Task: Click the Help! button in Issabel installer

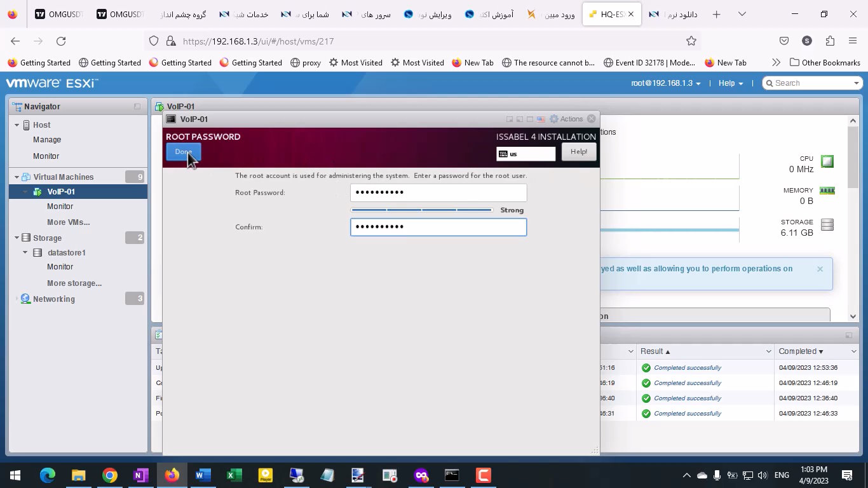Action: coord(579,152)
